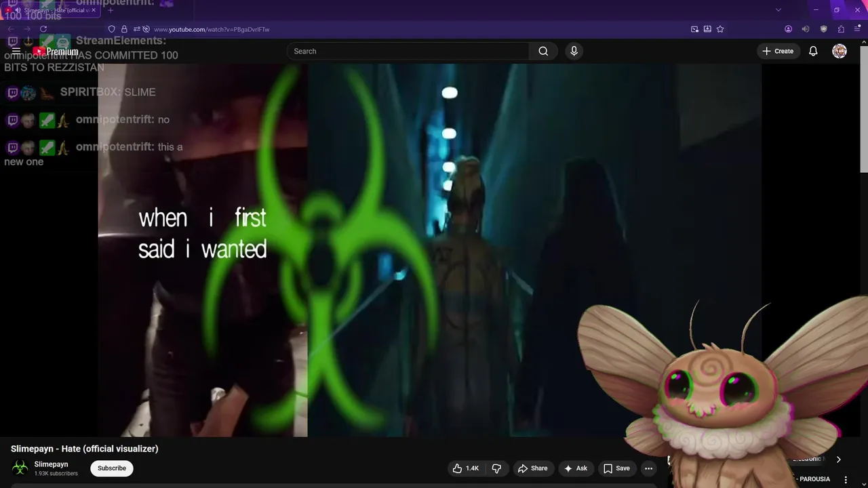868x488 pixels.
Task: Open YouTube notifications bell
Action: tap(813, 51)
